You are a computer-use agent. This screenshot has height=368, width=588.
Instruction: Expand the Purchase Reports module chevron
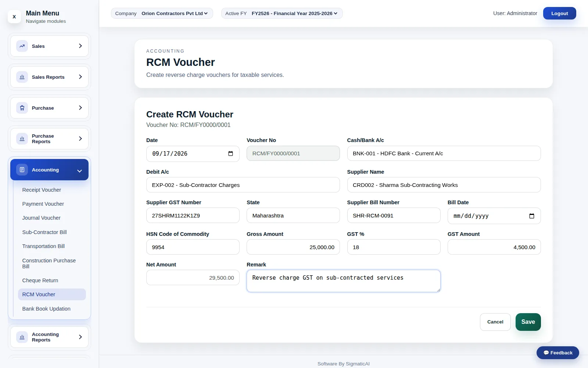pos(80,139)
